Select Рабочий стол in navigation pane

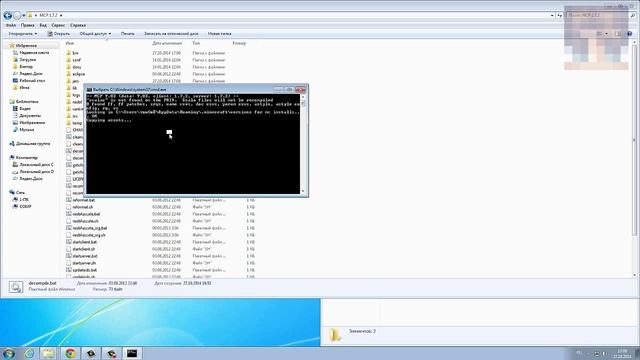(x=32, y=81)
